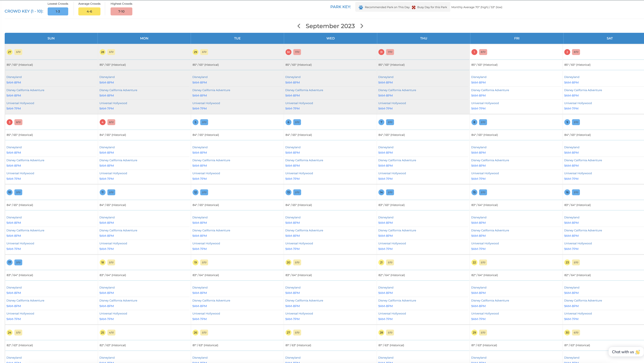Viewport: 644px width, 363px height.
Task: Select the red date circle 2 on Saturday
Action: click(x=567, y=52)
